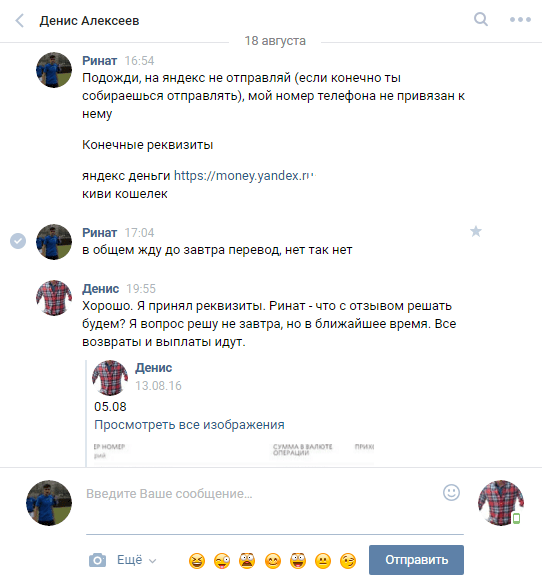Star the 17:04 message as important
The width and height of the screenshot is (542, 588).
[476, 231]
